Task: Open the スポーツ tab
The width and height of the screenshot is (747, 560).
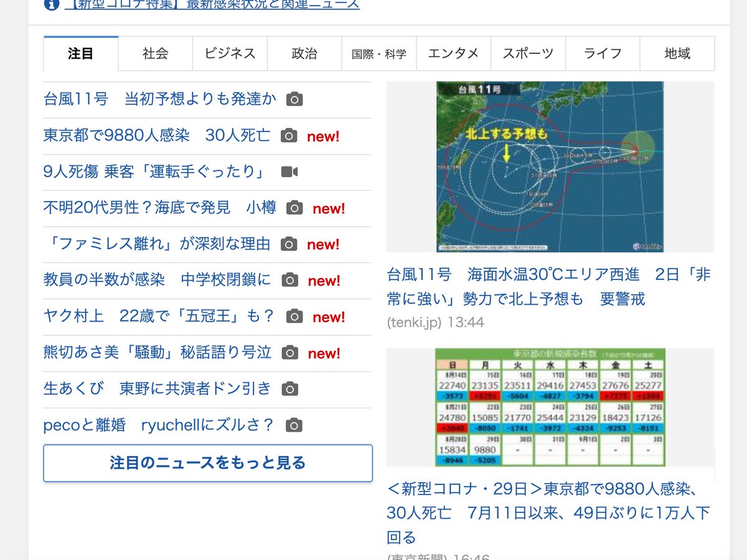Action: pos(528,54)
